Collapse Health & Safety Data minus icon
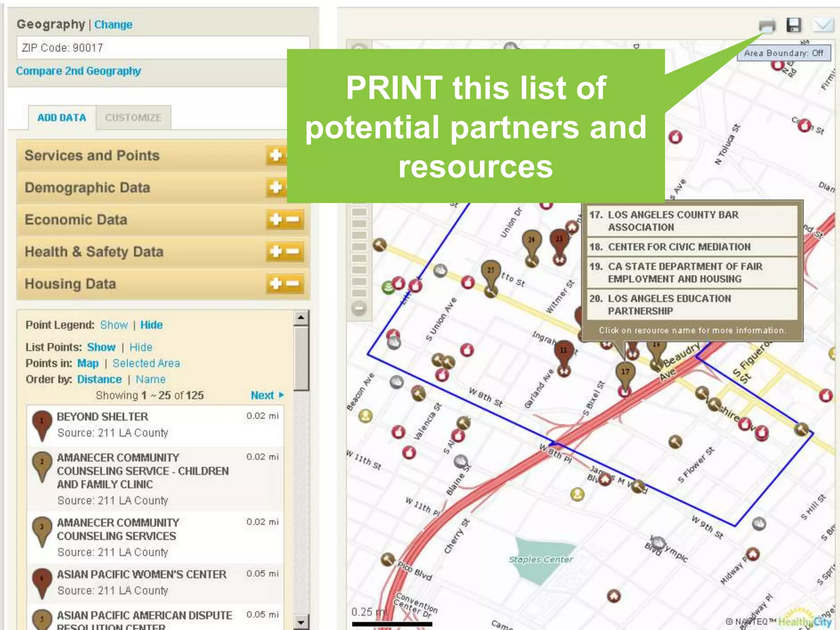This screenshot has height=630, width=840. tap(293, 251)
